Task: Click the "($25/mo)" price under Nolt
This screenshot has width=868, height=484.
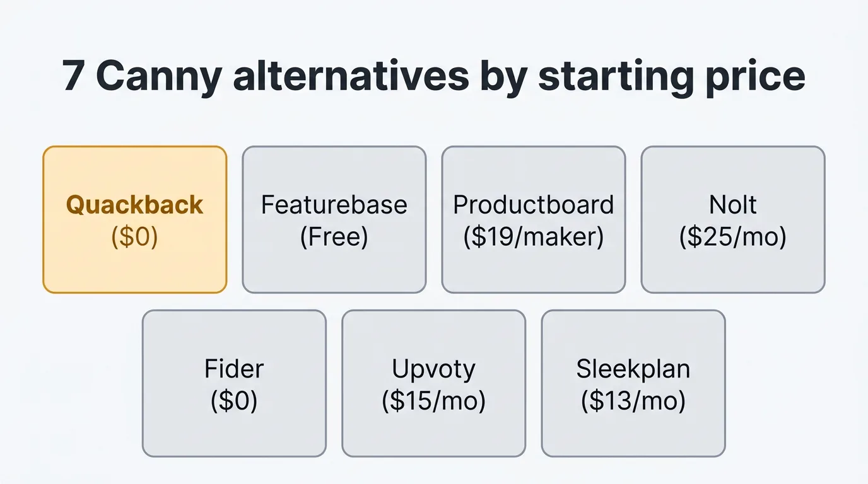Action: (732, 237)
